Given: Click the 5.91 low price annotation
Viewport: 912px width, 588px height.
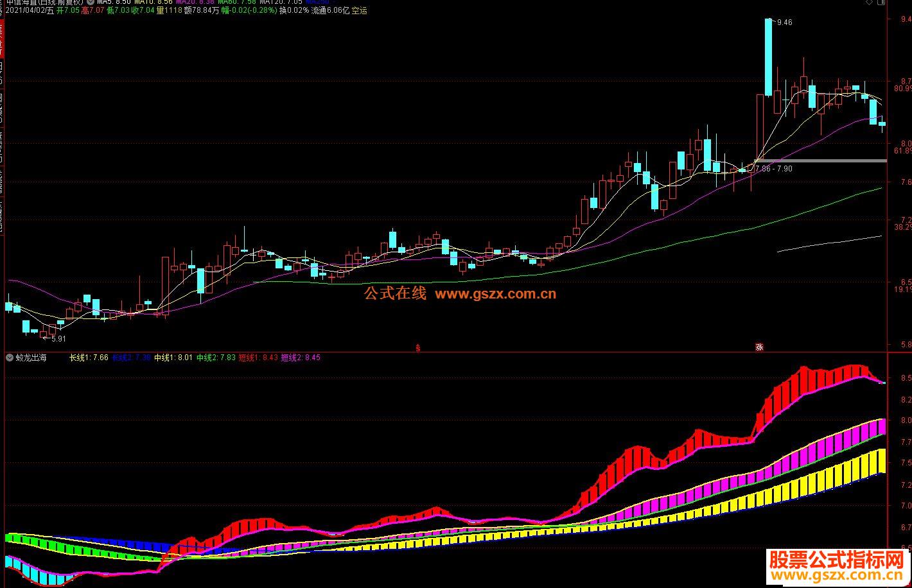Looking at the screenshot, I should [58, 339].
